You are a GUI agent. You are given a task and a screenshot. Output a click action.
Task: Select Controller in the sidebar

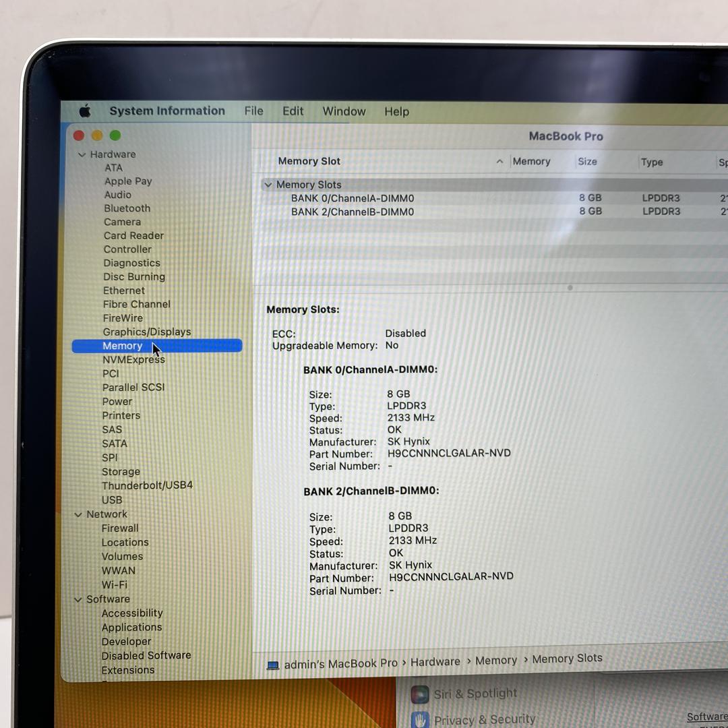(x=127, y=249)
